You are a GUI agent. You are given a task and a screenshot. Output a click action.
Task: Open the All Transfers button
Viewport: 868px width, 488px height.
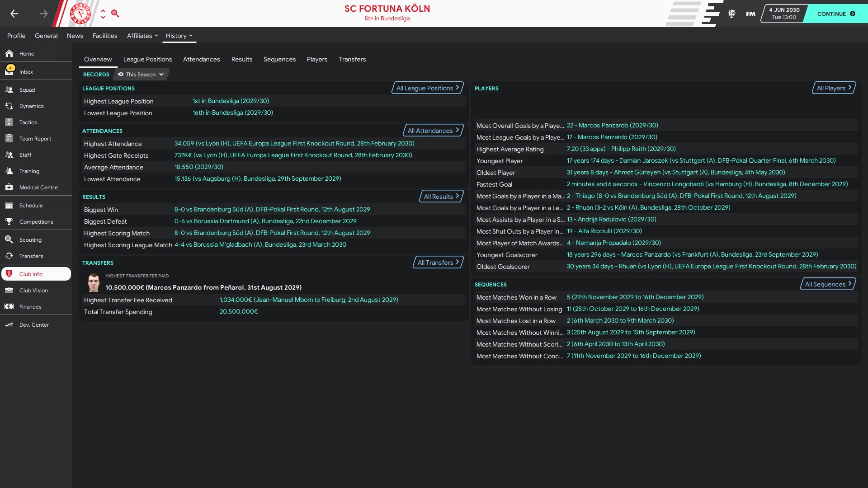point(438,263)
